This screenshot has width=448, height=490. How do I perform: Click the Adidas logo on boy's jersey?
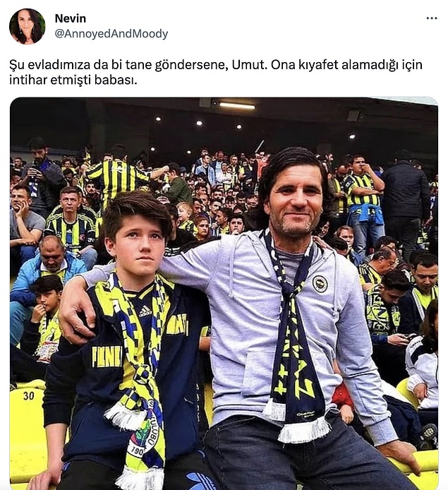click(145, 311)
